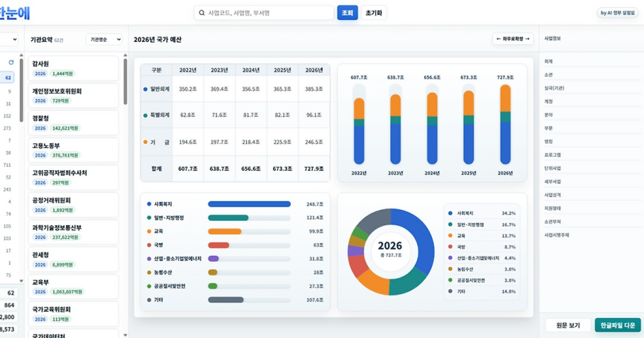Click the 한글파일 다운 download button
This screenshot has height=338, width=644.
pos(618,325)
